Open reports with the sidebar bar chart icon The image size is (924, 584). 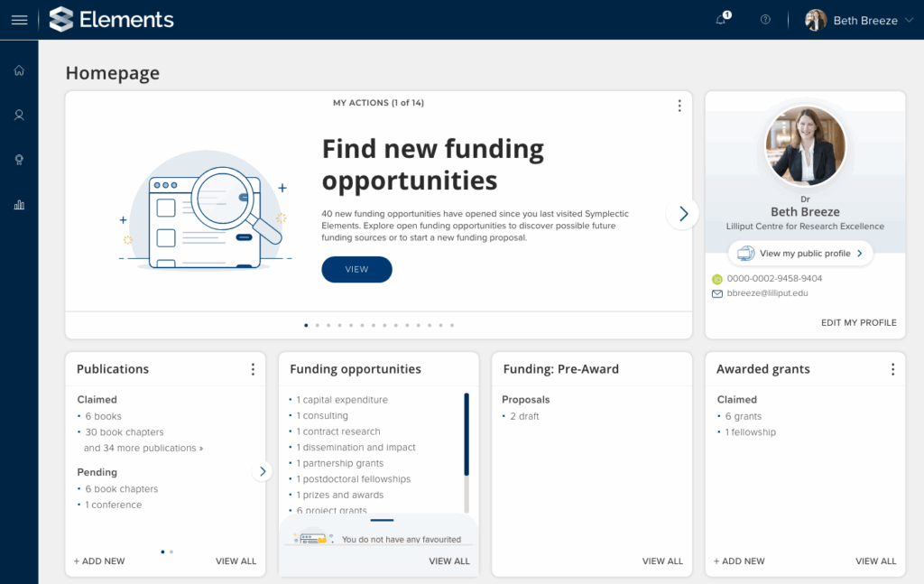[19, 205]
